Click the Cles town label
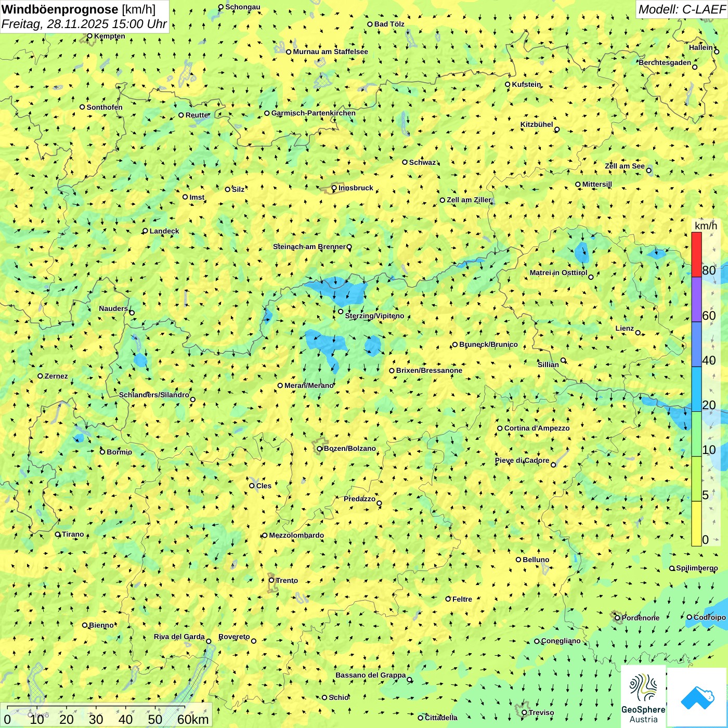This screenshot has width=728, height=728. click(264, 486)
